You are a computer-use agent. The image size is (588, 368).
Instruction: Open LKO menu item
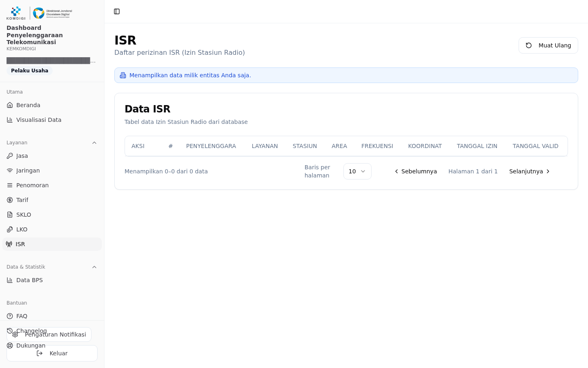coord(52,229)
